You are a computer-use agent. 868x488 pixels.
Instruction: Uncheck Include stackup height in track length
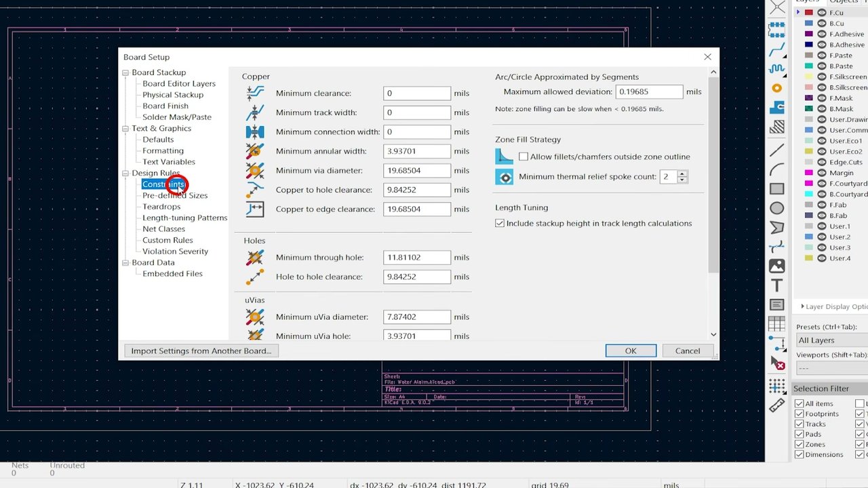500,223
